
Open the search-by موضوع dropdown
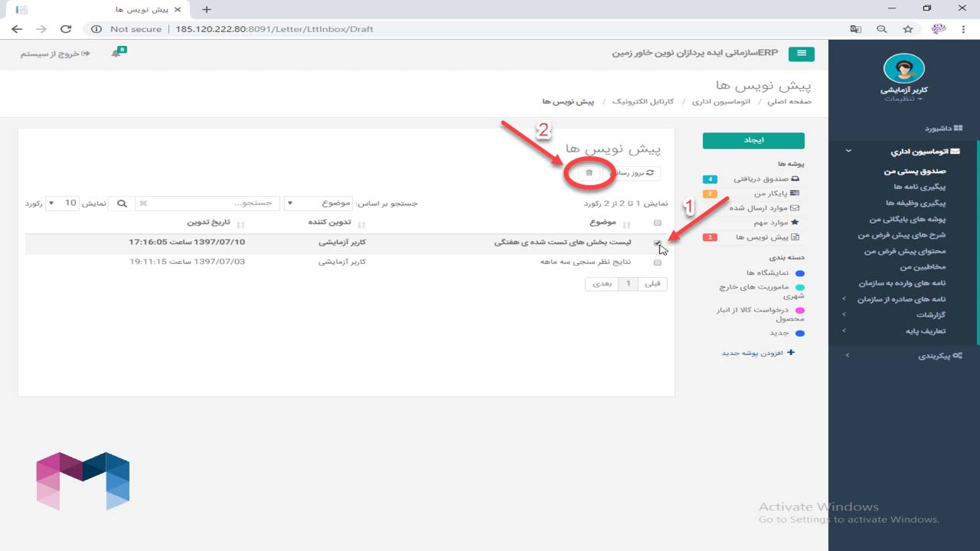(x=319, y=203)
